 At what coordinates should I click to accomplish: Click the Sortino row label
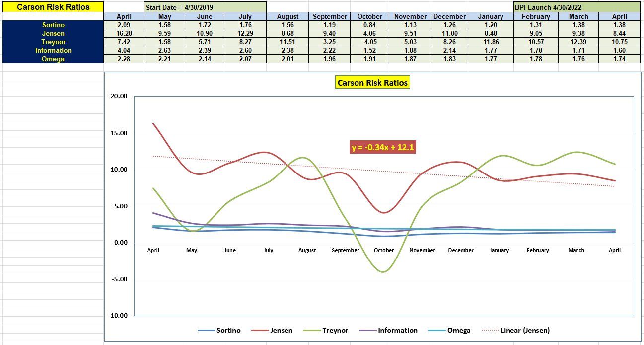click(53, 25)
